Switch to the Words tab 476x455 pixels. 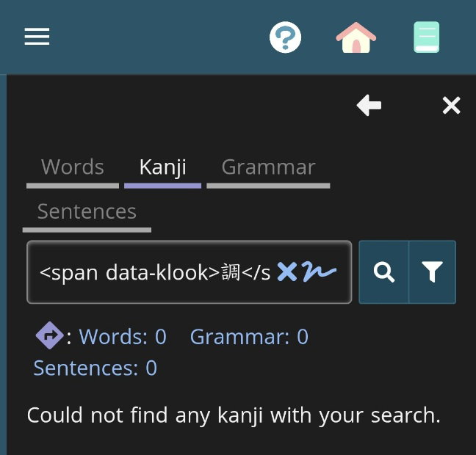(x=72, y=167)
